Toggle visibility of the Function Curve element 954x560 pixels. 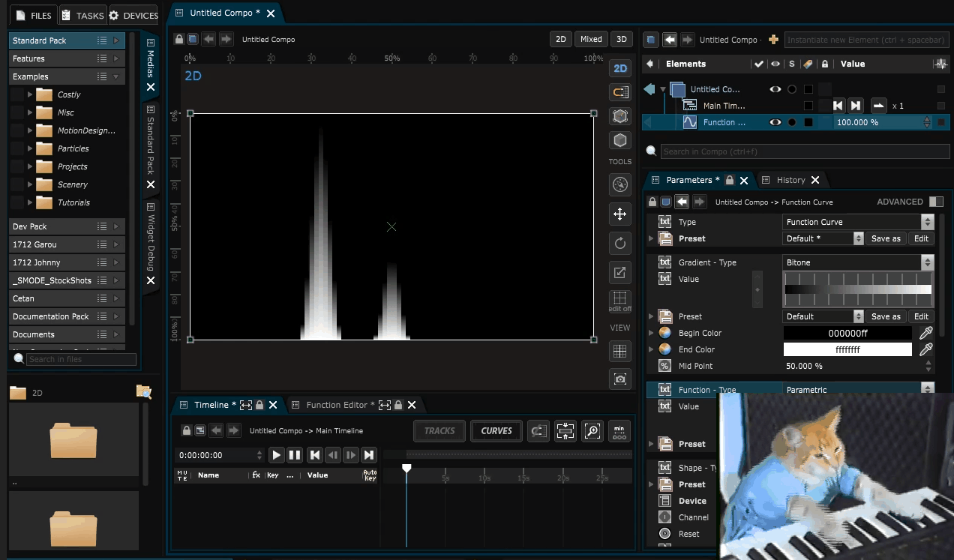click(x=775, y=122)
